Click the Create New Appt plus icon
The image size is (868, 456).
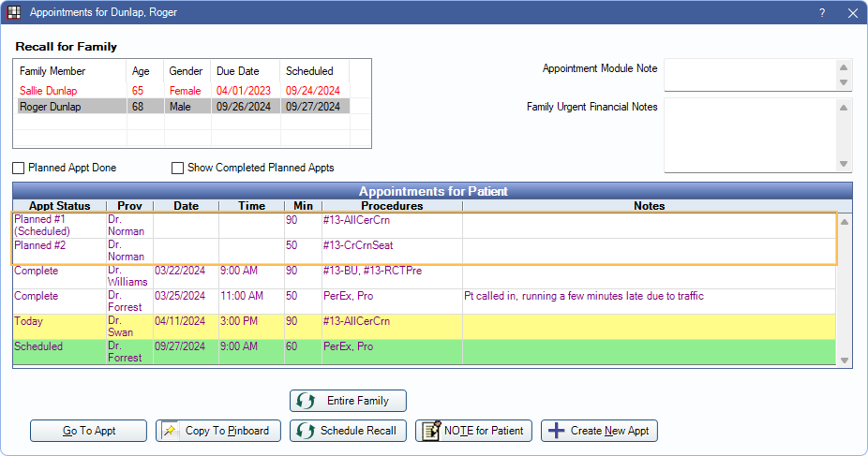(x=556, y=431)
